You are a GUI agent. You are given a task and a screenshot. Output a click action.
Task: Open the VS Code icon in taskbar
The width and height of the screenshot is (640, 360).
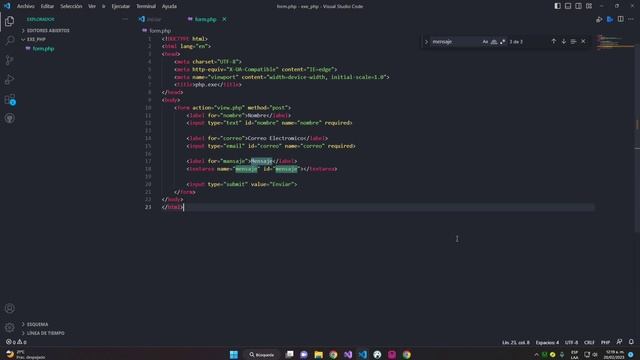pyautogui.click(x=362, y=354)
